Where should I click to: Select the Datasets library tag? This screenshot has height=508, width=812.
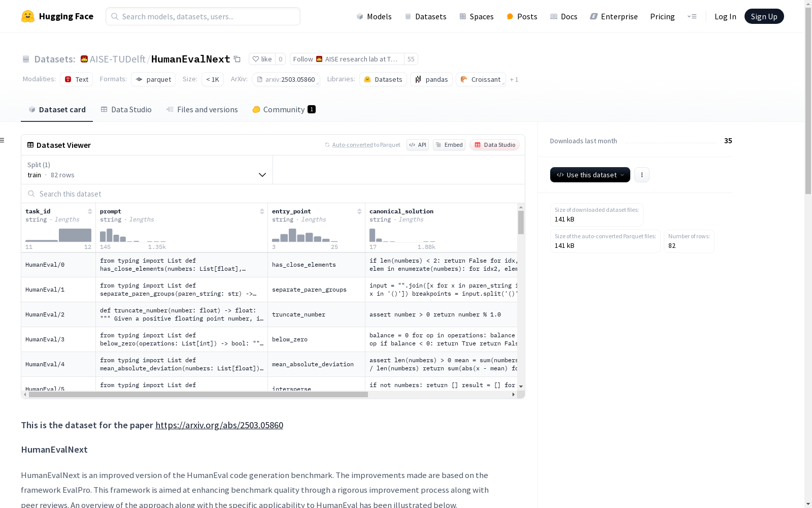point(383,79)
